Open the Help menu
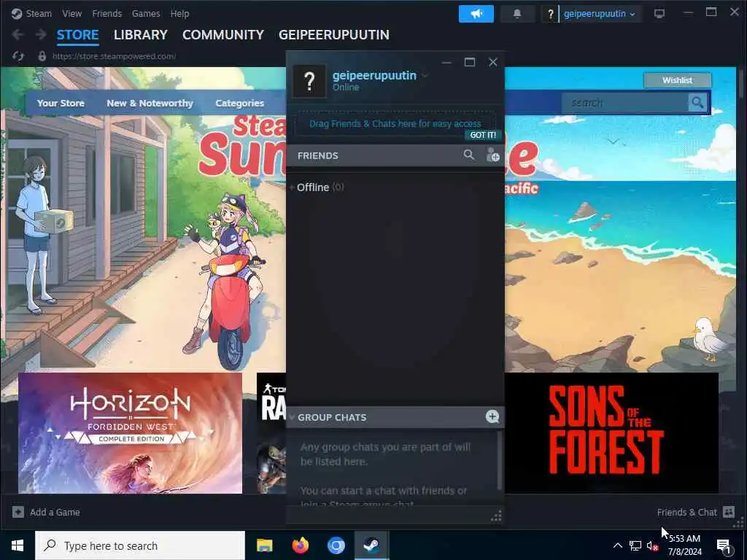This screenshot has height=560, width=747. pos(179,13)
